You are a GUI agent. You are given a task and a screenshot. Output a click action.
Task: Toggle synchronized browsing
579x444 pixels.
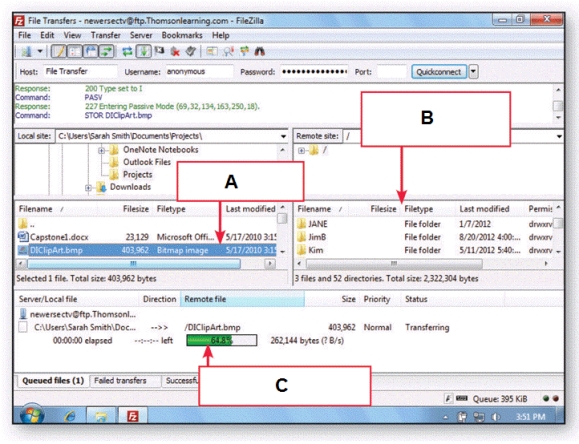click(x=244, y=51)
